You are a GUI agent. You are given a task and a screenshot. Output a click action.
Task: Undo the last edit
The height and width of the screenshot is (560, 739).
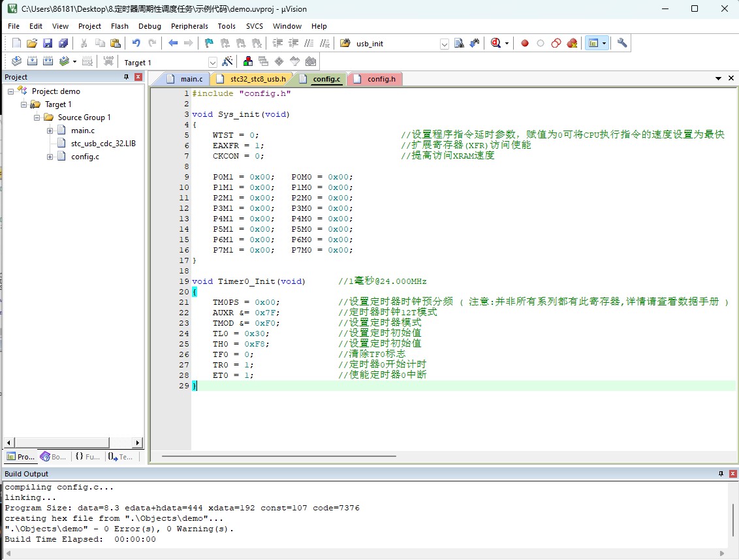click(x=136, y=43)
